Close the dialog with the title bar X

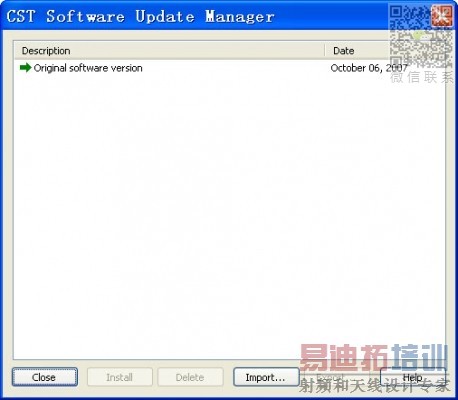tap(442, 16)
